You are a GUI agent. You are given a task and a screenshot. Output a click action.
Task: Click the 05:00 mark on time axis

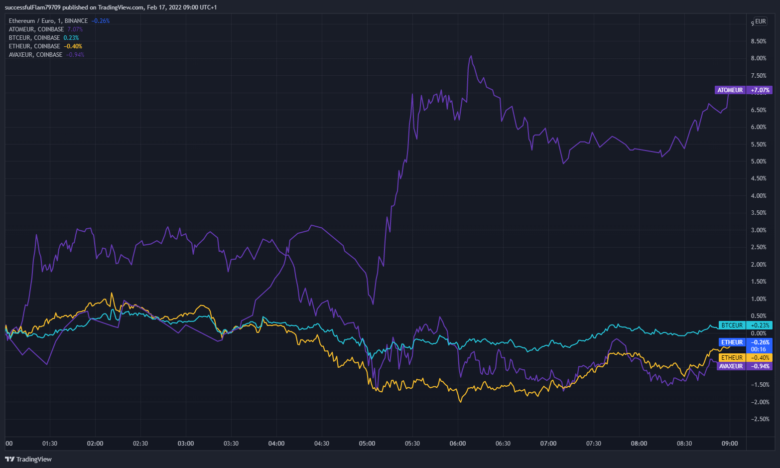[x=367, y=442]
